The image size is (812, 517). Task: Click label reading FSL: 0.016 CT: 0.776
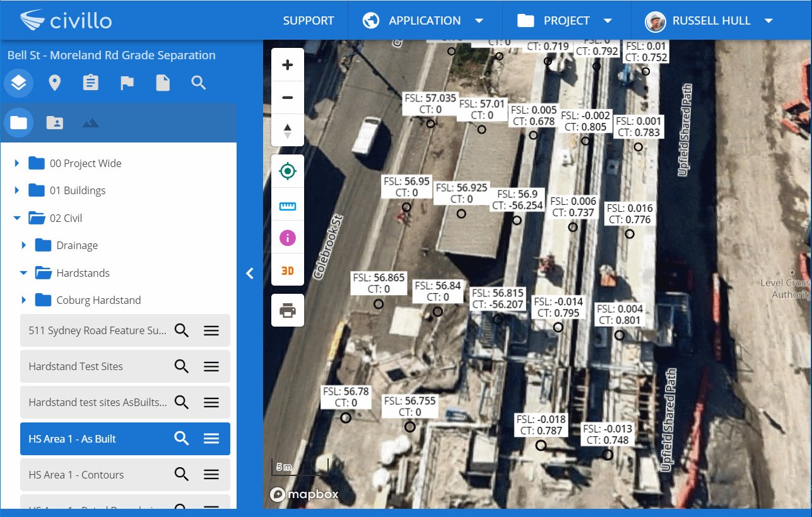click(x=629, y=214)
